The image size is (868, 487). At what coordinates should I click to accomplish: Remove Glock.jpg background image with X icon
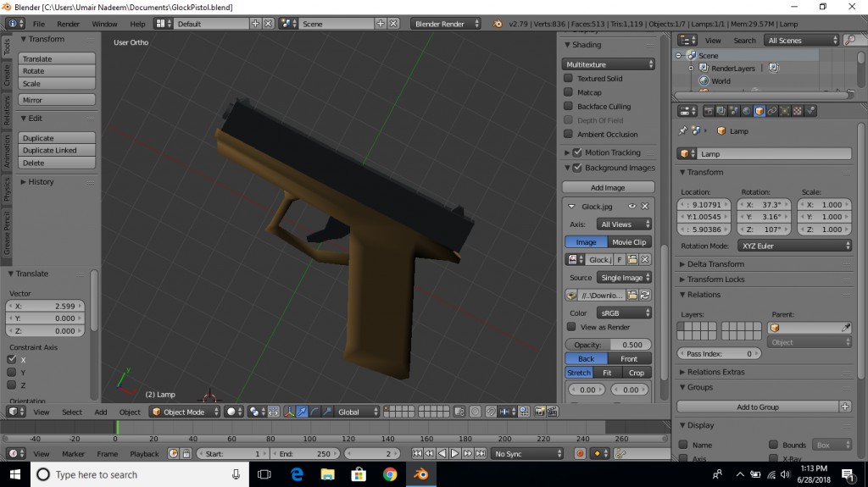point(645,206)
